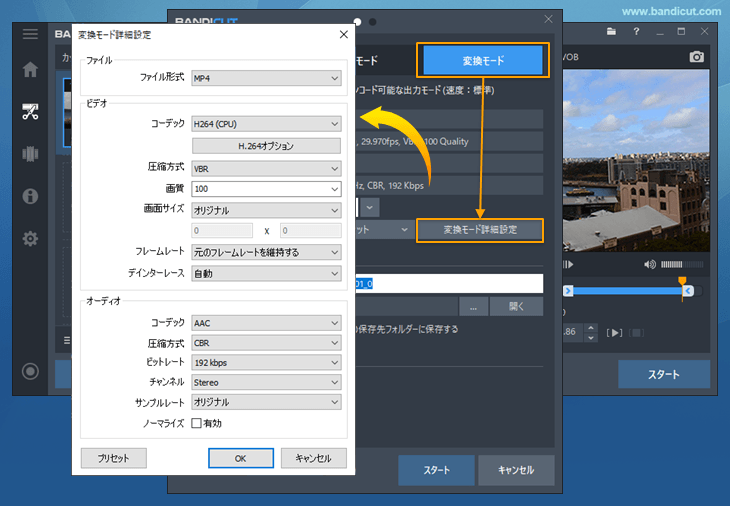This screenshot has width=730, height=506.
Task: Open help question mark icon
Action: pyautogui.click(x=636, y=31)
